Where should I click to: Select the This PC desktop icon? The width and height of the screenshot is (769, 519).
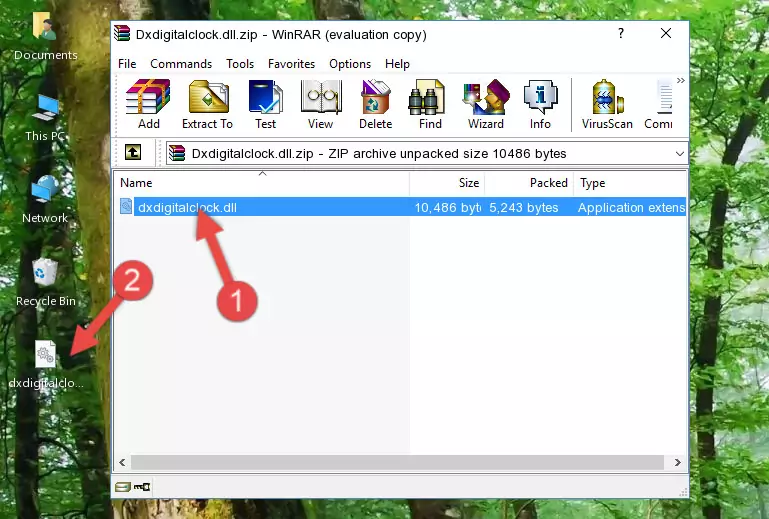point(45,119)
